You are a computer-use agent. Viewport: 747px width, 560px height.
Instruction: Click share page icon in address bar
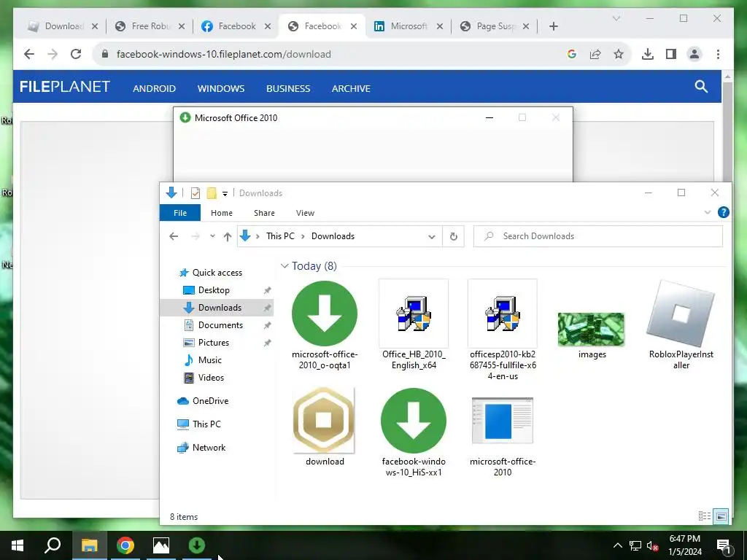tap(595, 54)
